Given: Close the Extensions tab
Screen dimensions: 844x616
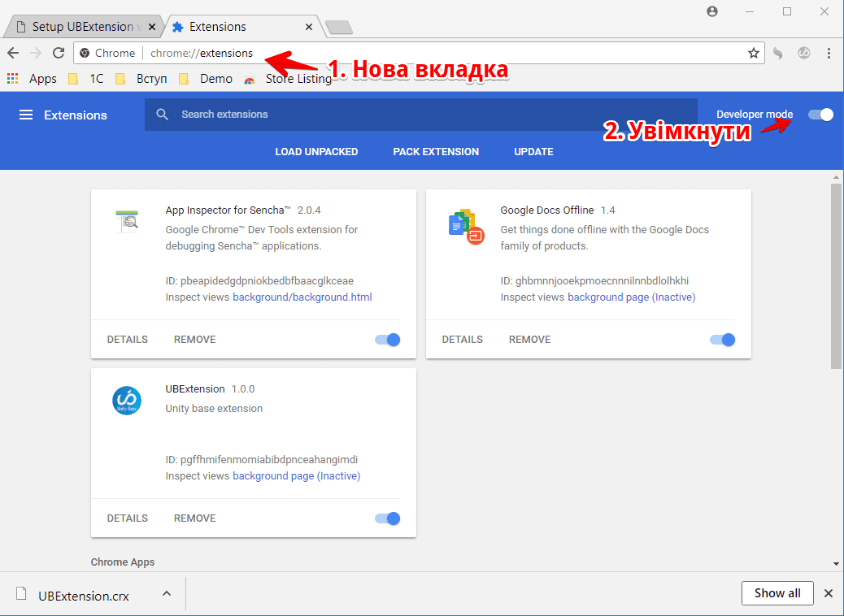Looking at the screenshot, I should point(308,27).
